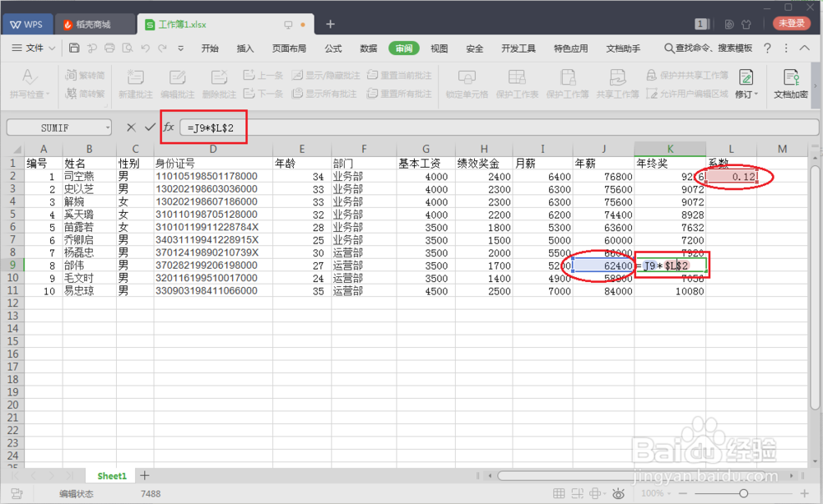
Task: Encrypt the file via 文档加密 icon
Action: tap(790, 82)
